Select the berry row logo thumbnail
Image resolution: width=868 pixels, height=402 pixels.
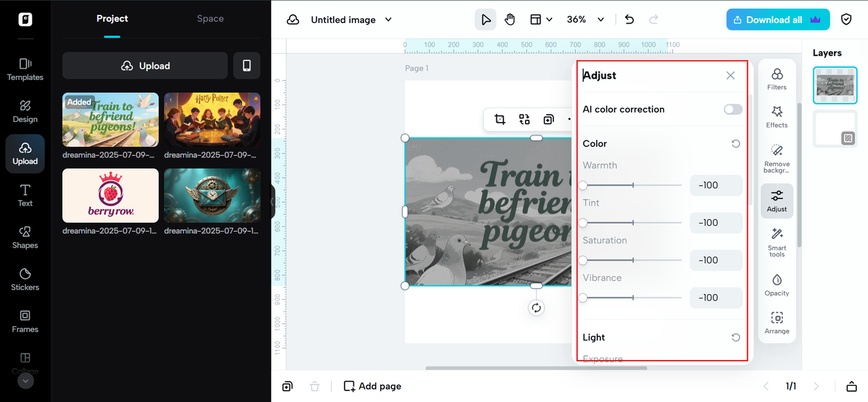tap(111, 196)
